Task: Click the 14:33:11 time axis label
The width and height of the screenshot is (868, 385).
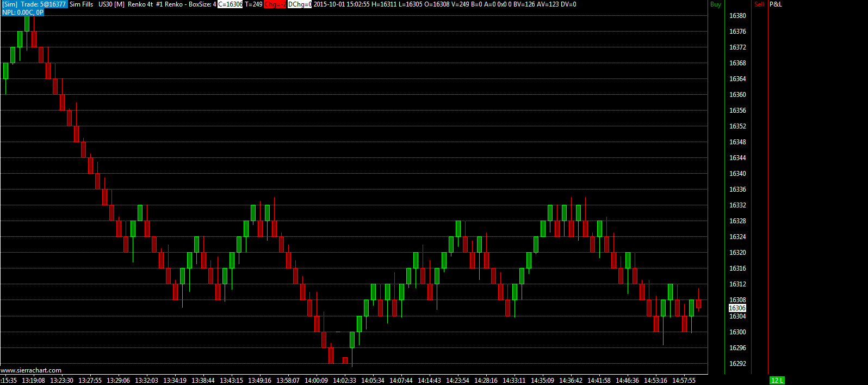Action: (514, 381)
